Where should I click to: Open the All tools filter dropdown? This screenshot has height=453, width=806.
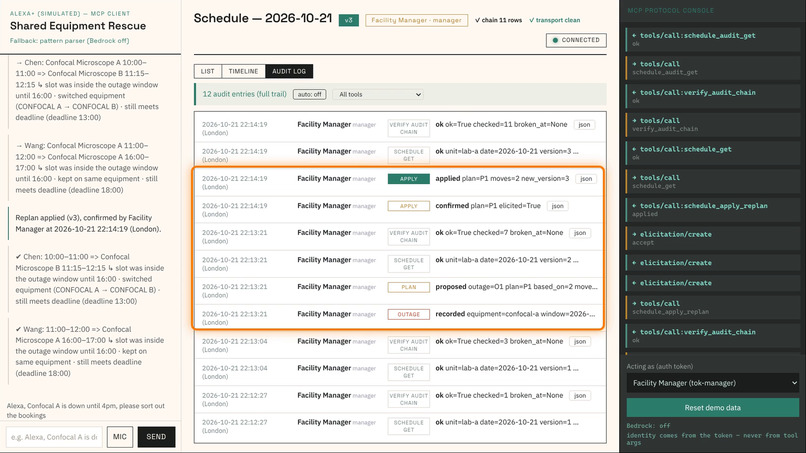(378, 94)
